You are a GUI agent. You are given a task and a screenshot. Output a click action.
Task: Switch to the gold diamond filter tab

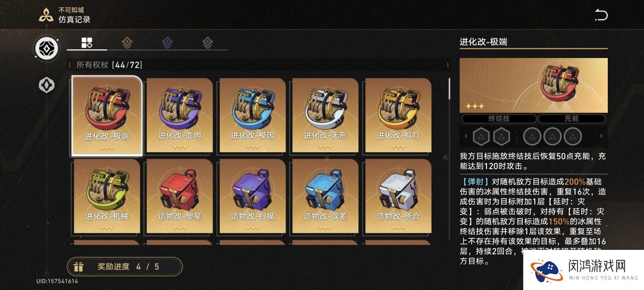point(127,43)
